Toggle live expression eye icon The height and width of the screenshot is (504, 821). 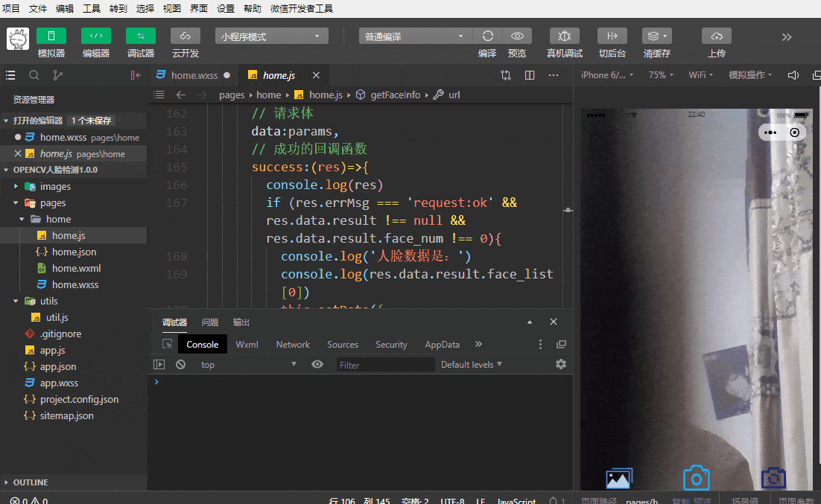point(317,365)
